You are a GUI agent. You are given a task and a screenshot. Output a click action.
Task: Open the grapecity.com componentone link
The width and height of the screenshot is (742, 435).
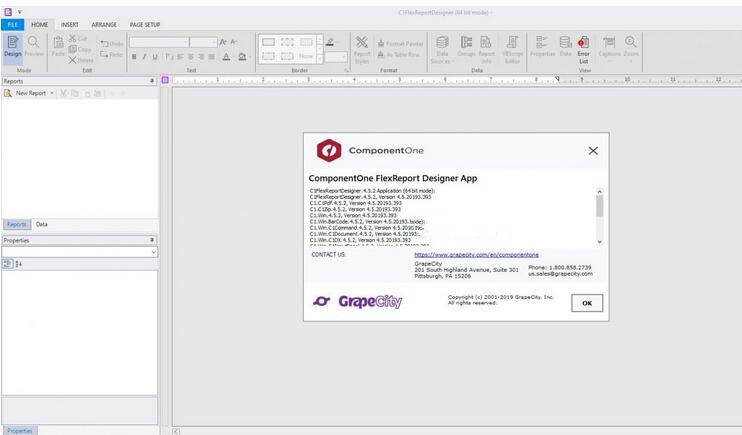click(476, 255)
